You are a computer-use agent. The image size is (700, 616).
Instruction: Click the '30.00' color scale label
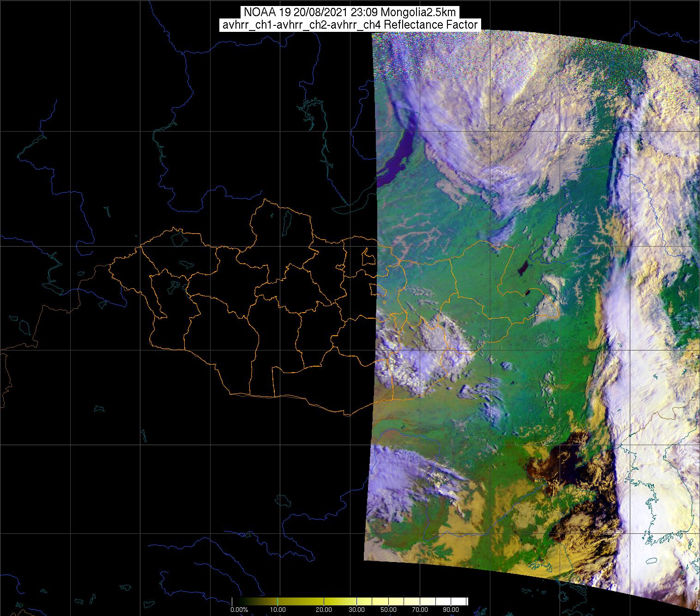pos(356,610)
